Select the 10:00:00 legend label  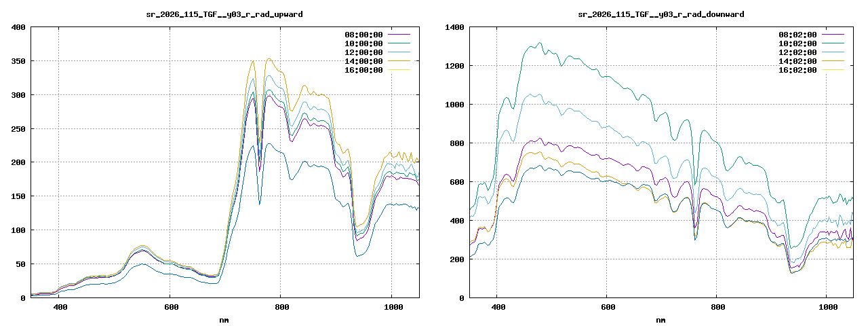pyautogui.click(x=363, y=43)
